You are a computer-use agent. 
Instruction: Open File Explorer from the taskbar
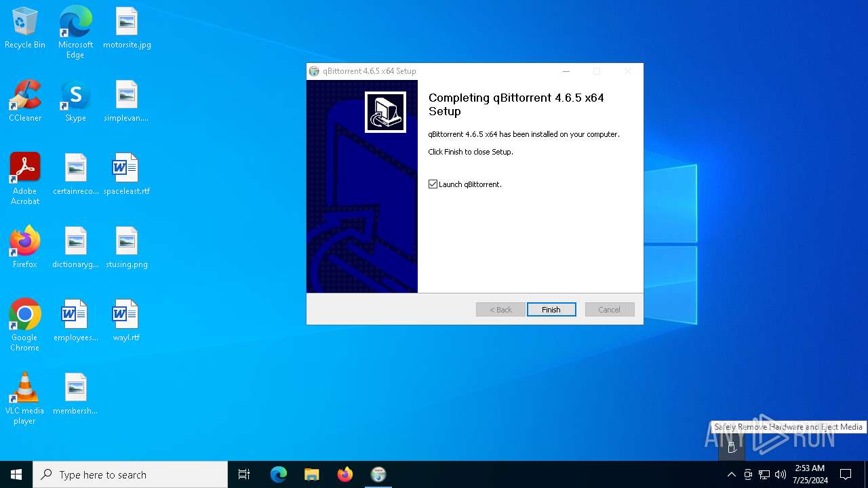click(x=311, y=474)
